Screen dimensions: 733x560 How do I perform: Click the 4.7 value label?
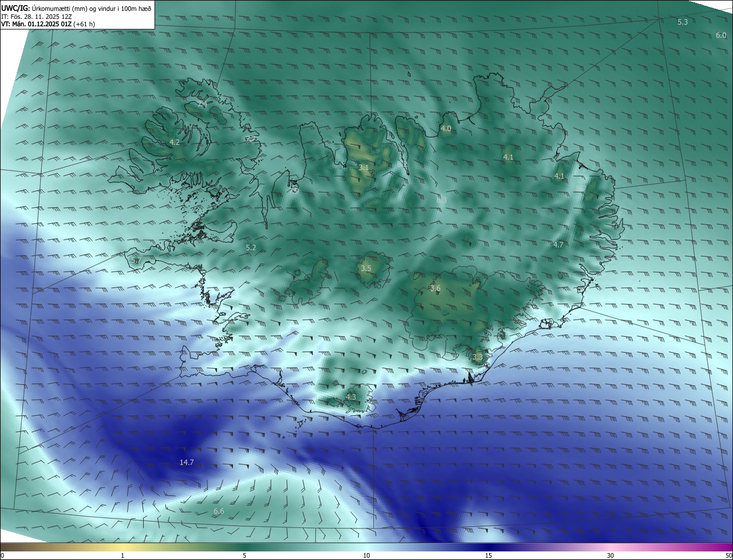coord(558,244)
